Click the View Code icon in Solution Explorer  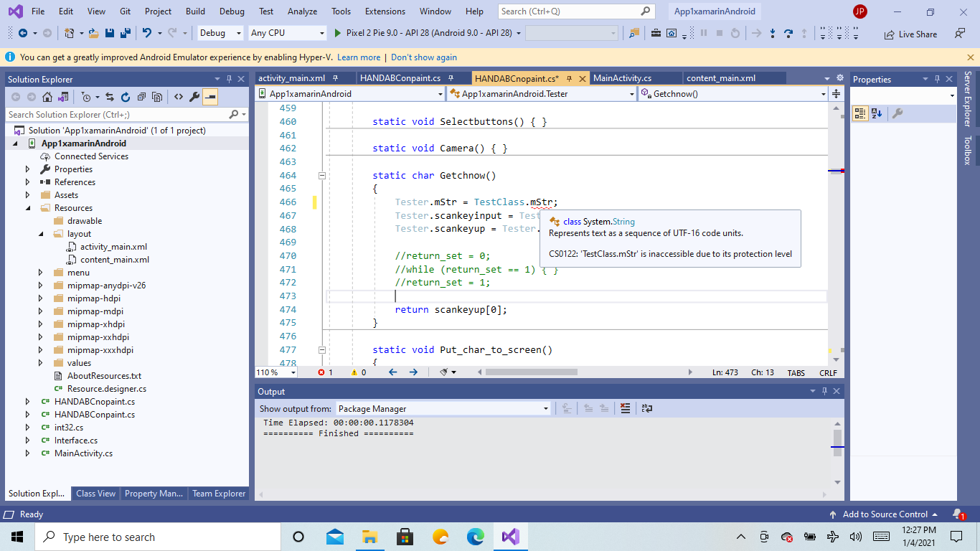pyautogui.click(x=179, y=97)
